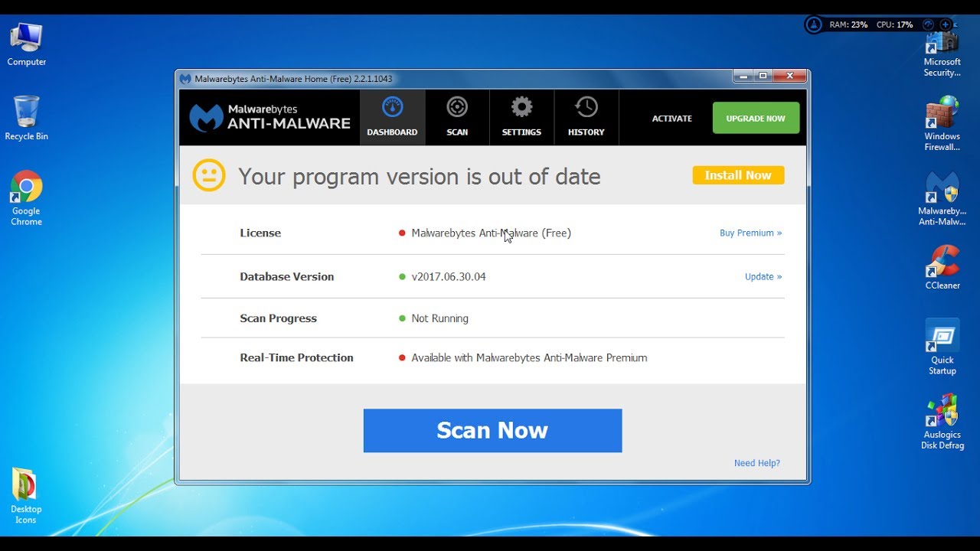Click the Not Running status text
Screen dimensions: 980x551
[x=439, y=318]
